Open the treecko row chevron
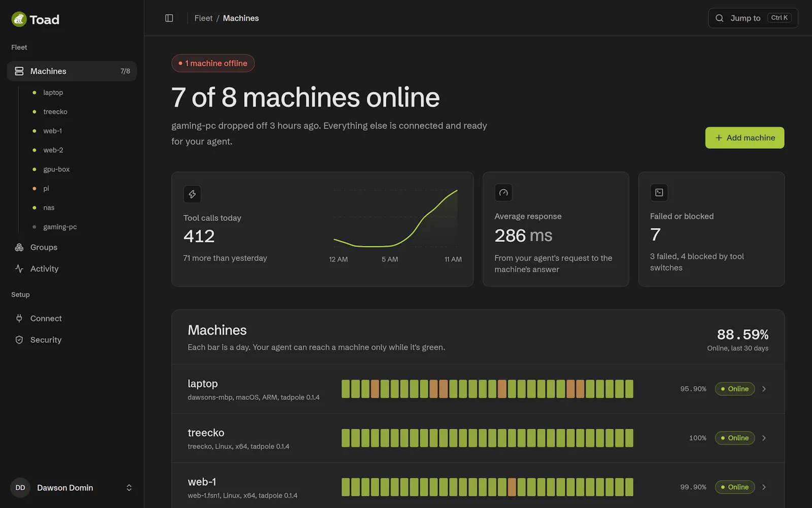812x508 pixels. (x=764, y=438)
